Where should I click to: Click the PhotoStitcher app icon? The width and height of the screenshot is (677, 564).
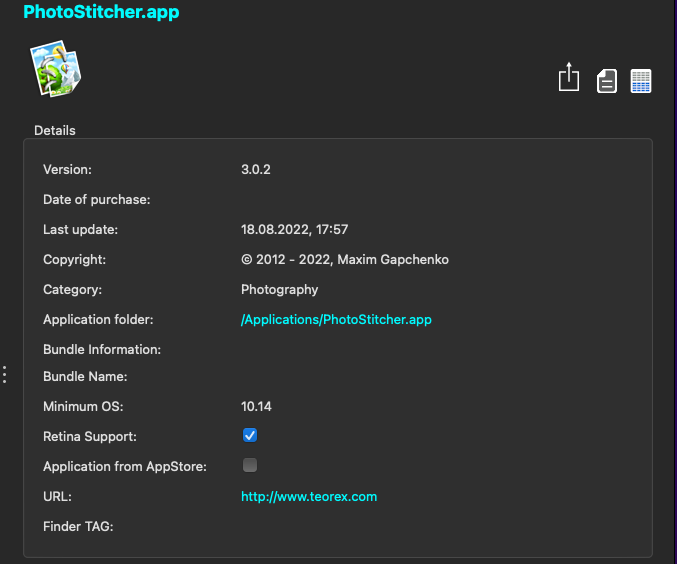(x=56, y=68)
